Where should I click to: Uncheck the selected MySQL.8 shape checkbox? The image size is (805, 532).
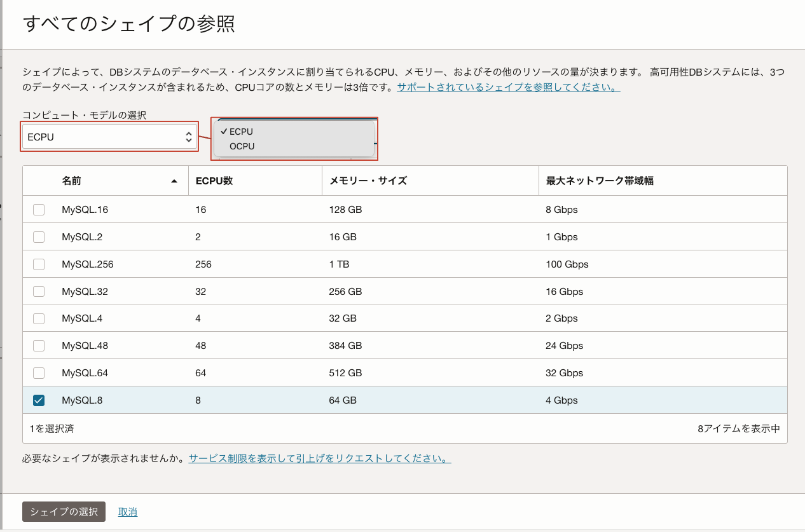39,400
